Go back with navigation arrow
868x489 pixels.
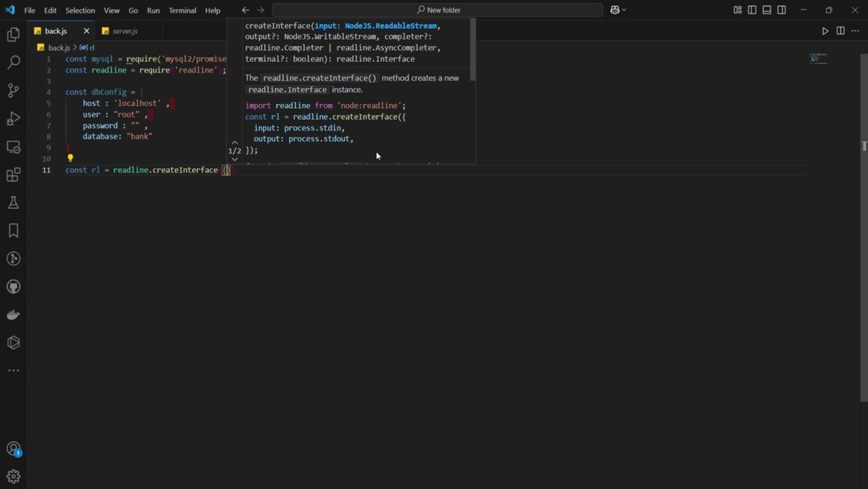[245, 10]
